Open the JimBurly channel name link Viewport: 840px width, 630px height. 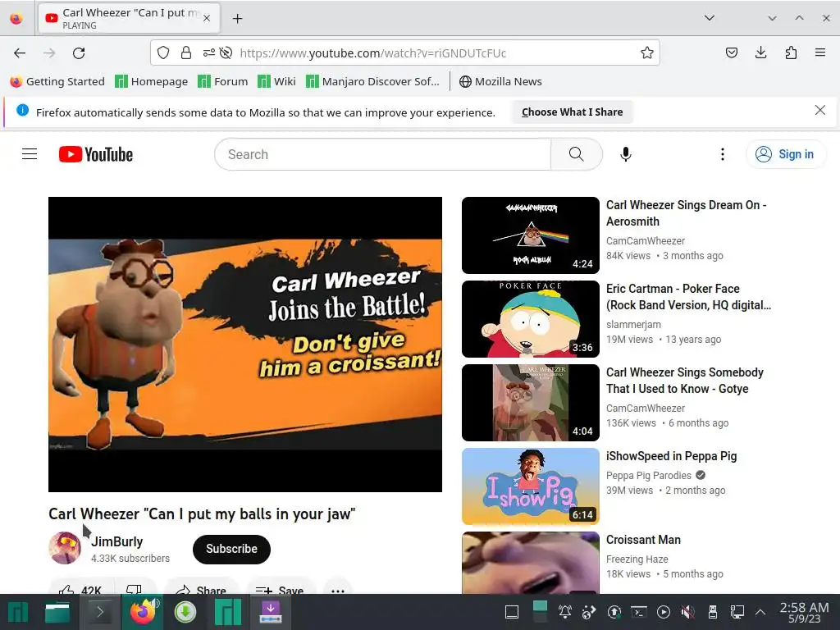click(116, 541)
